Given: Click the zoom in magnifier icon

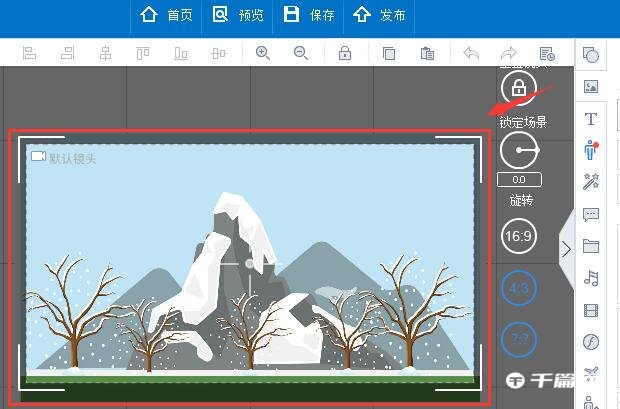Looking at the screenshot, I should 263,53.
